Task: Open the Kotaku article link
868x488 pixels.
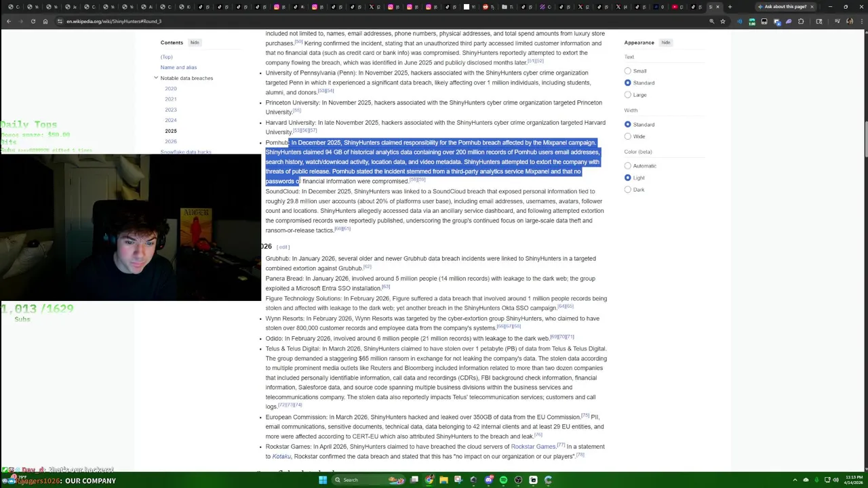Action: 281,456
